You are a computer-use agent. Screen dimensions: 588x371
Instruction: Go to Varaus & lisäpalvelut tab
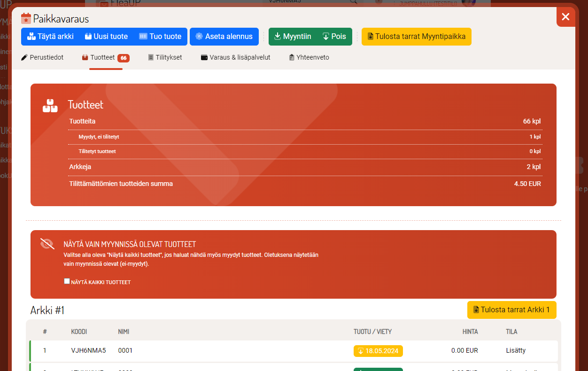coord(235,58)
